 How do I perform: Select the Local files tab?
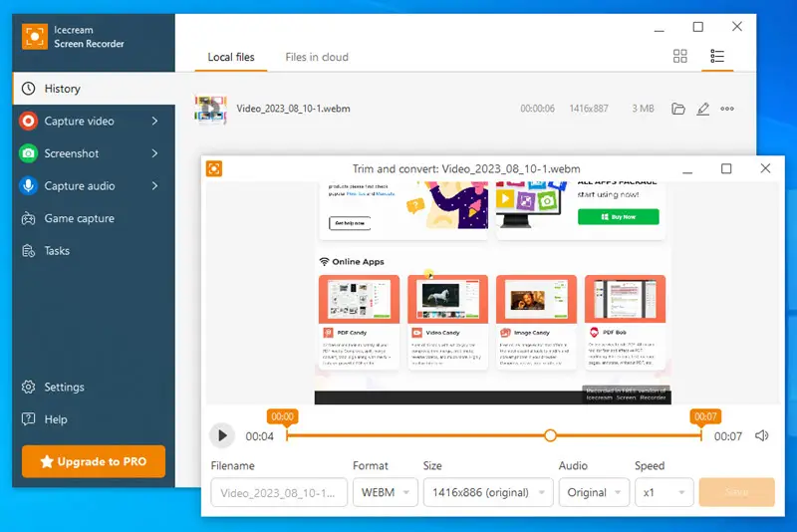(231, 57)
